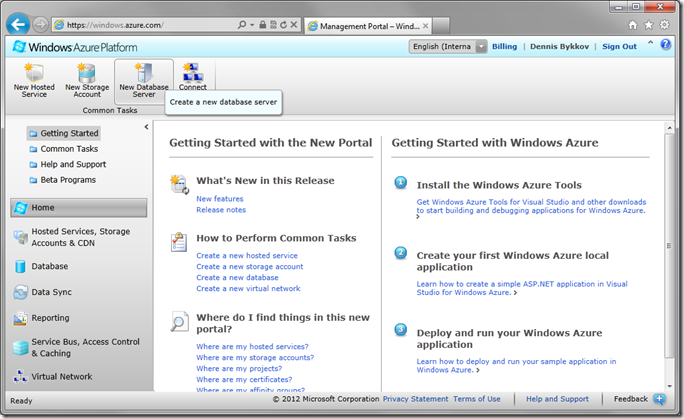The image size is (684, 419).
Task: Click the Billing link
Action: (x=504, y=46)
